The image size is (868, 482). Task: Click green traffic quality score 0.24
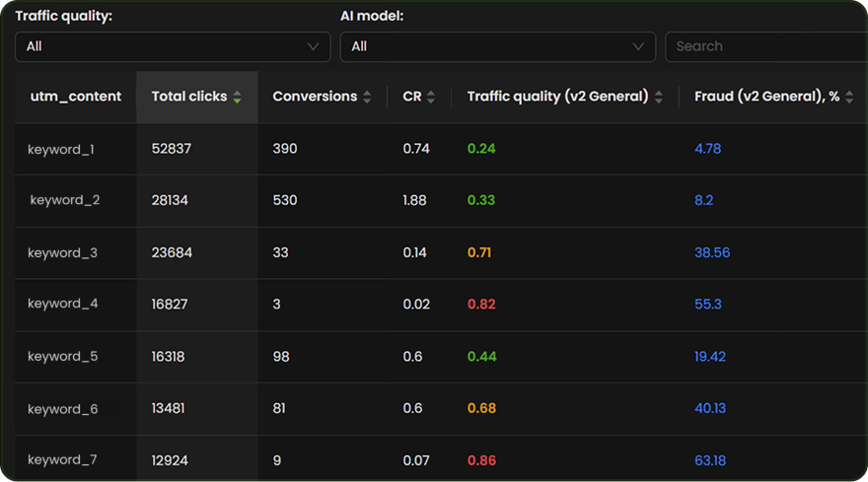481,149
